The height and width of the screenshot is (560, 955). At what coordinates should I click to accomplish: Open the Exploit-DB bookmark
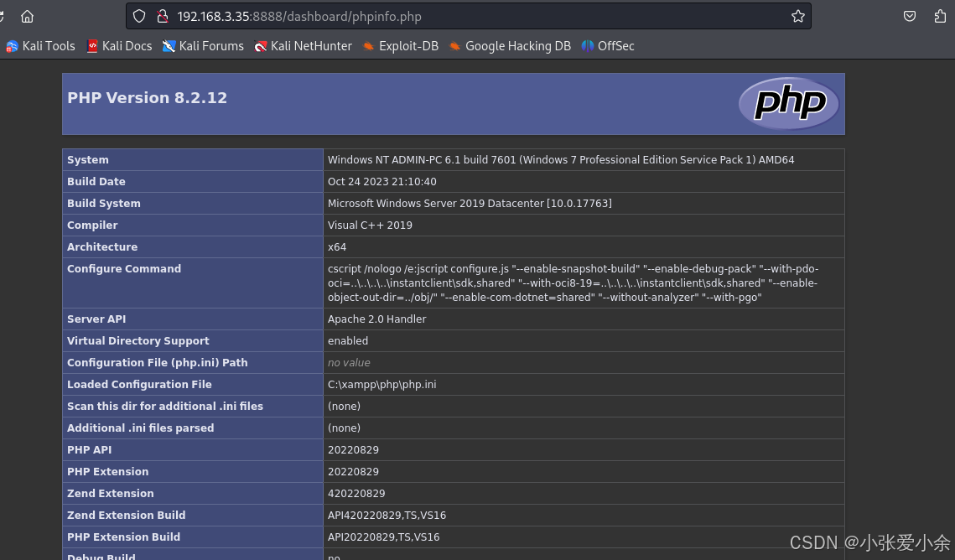(x=400, y=46)
